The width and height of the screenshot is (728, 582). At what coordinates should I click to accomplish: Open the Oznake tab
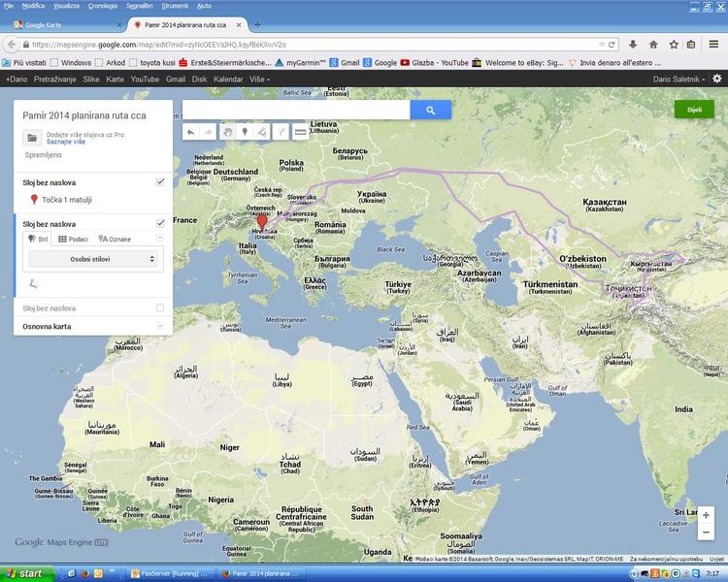[116, 239]
